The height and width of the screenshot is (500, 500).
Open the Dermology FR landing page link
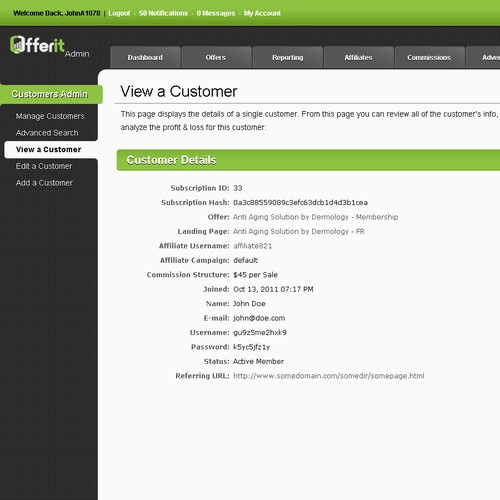tap(299, 231)
